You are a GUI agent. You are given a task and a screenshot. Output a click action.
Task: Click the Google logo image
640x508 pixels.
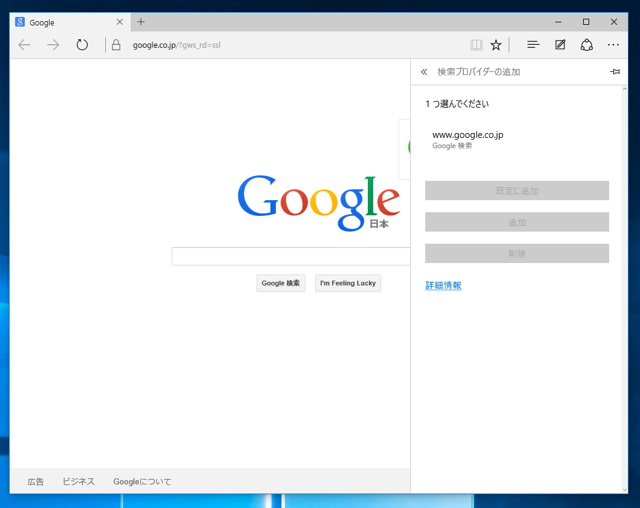pyautogui.click(x=319, y=203)
